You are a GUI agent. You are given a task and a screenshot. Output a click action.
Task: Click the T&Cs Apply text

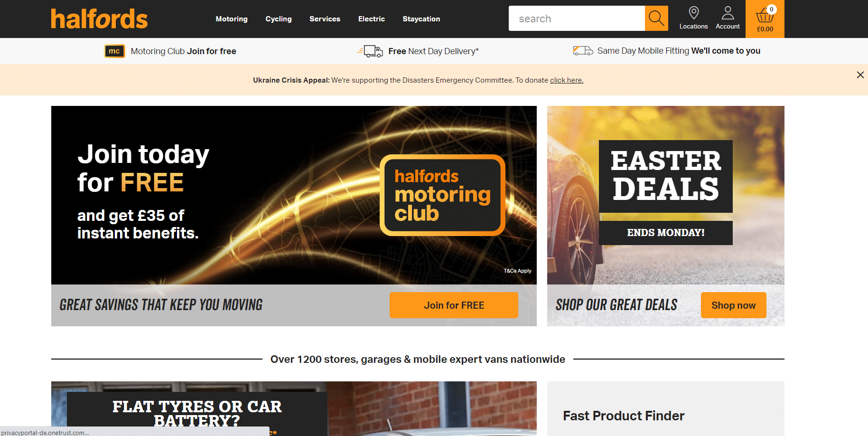coord(517,271)
